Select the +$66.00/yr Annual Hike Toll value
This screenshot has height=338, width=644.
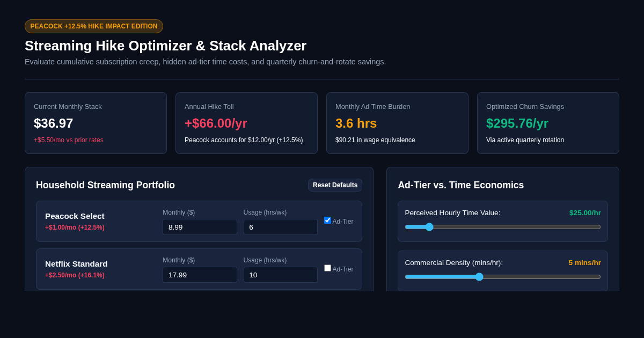tap(216, 123)
